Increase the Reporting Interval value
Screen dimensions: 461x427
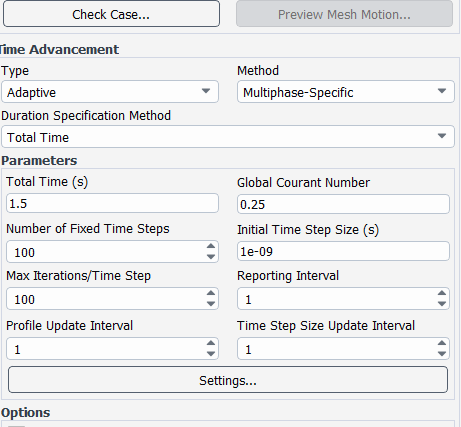tap(442, 293)
